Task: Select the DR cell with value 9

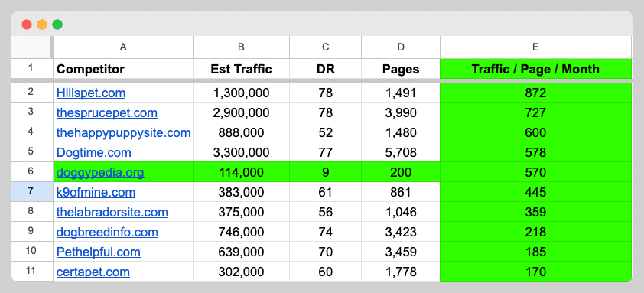Action: pyautogui.click(x=326, y=172)
